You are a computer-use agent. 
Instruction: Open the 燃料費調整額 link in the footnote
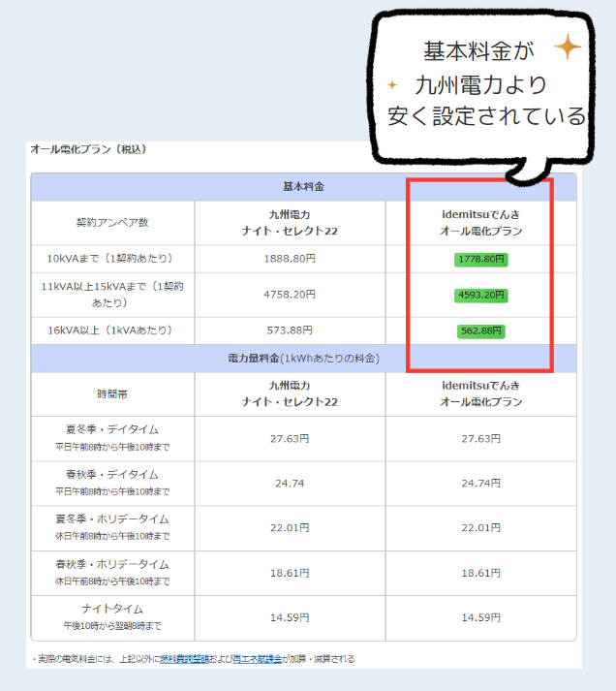click(184, 659)
